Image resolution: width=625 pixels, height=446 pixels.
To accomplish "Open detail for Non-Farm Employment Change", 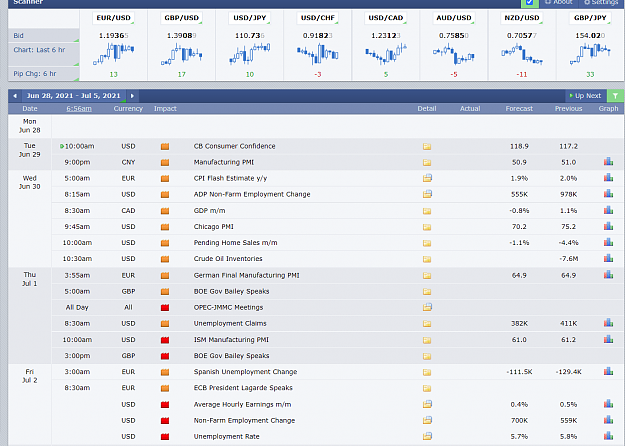I will click(427, 420).
